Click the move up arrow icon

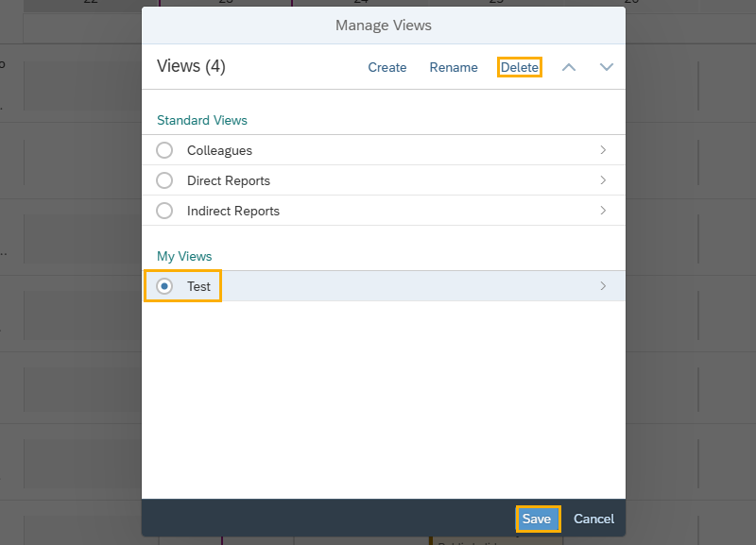569,67
